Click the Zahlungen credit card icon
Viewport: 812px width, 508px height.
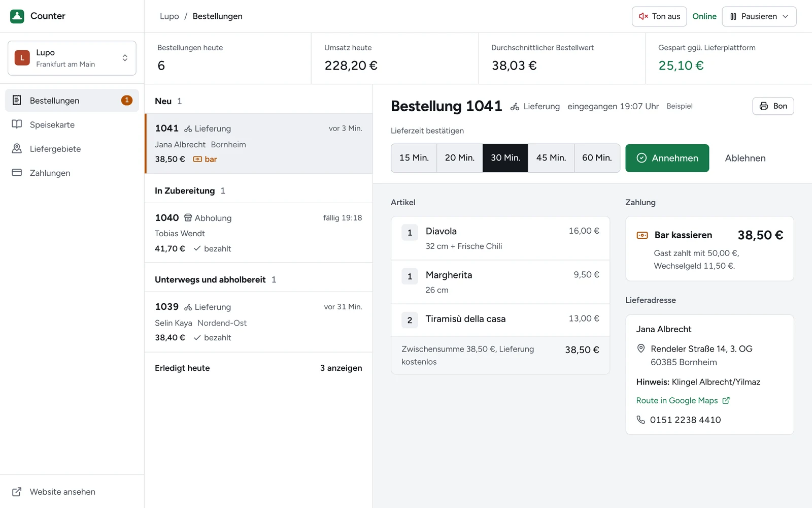coord(17,173)
